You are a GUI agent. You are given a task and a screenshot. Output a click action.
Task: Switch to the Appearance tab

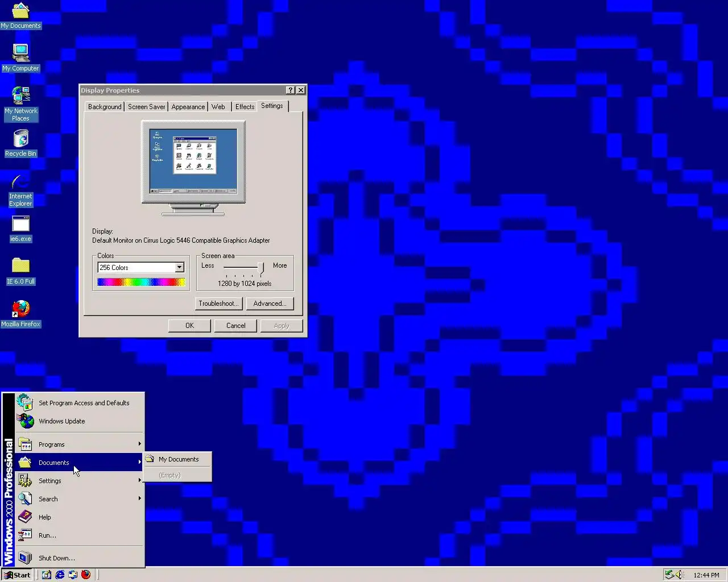(x=188, y=107)
